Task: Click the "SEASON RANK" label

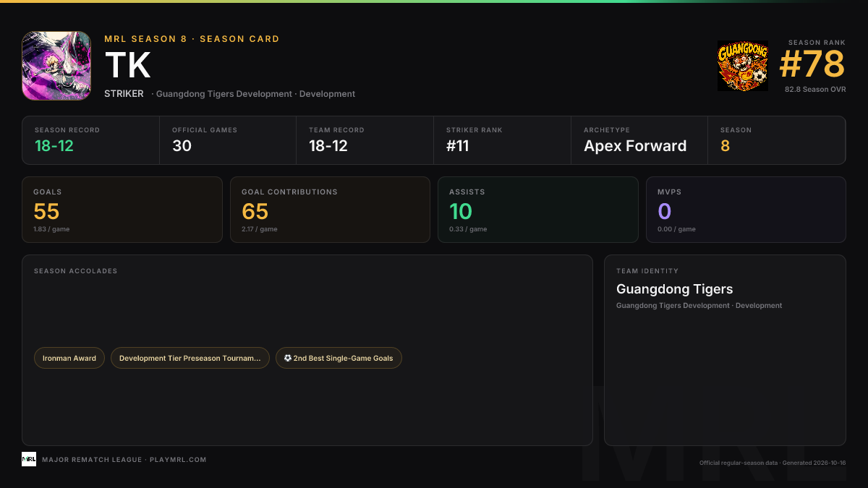Action: pyautogui.click(x=817, y=43)
